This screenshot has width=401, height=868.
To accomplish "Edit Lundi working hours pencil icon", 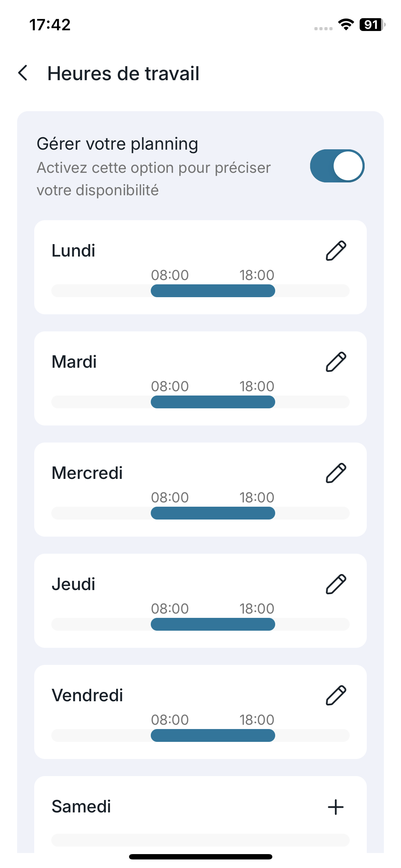I will (336, 251).
